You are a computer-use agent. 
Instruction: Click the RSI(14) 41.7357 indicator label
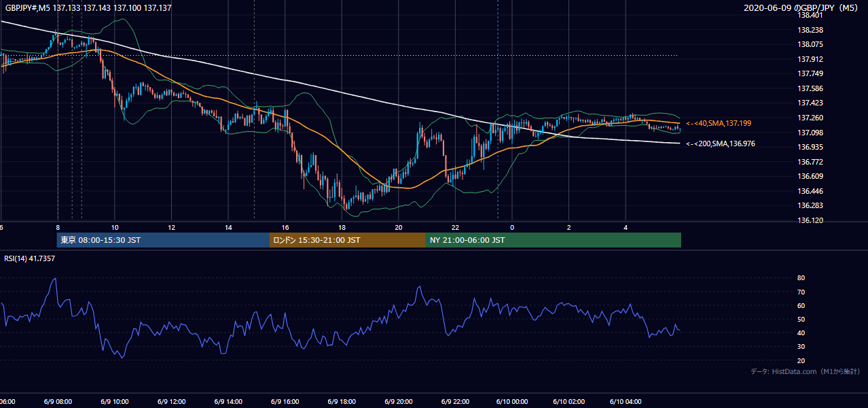tap(30, 258)
